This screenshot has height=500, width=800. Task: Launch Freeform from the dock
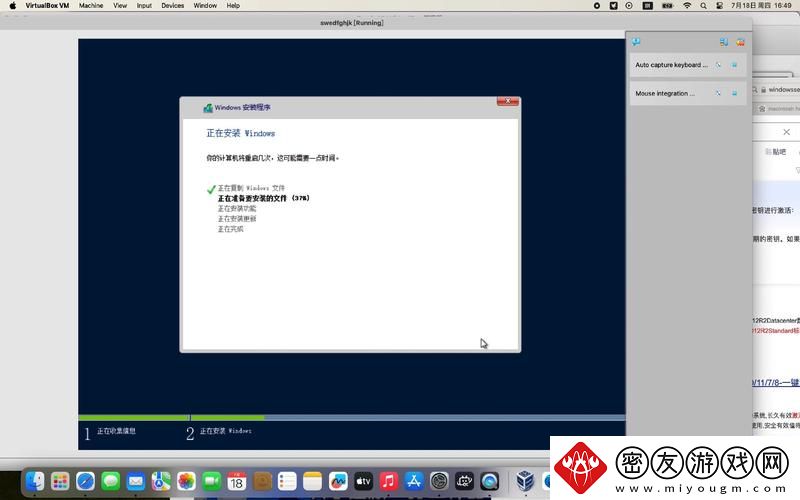338,481
